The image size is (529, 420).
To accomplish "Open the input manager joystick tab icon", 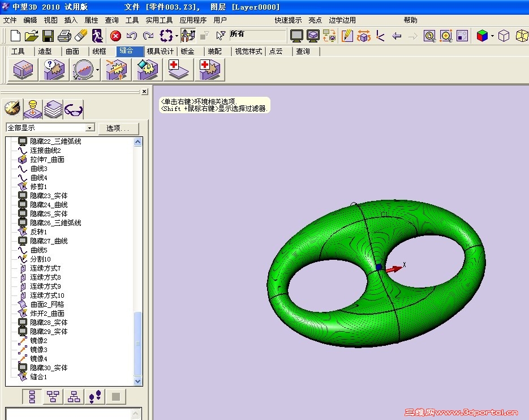I will [x=33, y=109].
